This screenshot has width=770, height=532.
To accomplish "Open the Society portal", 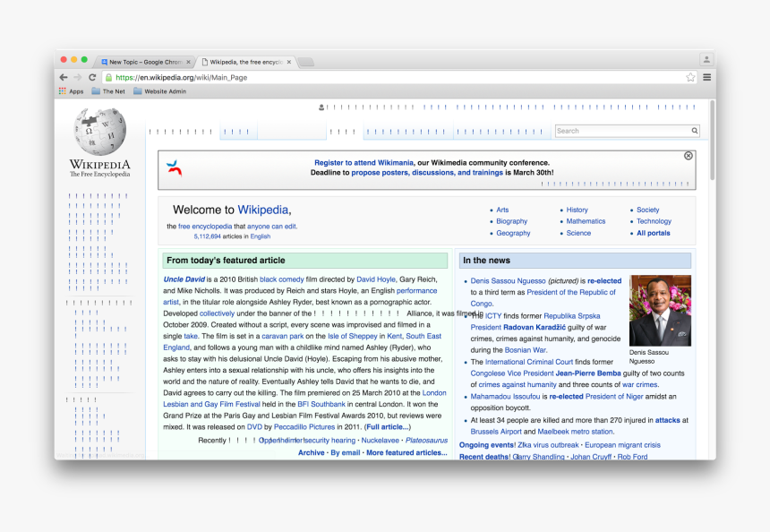I will coord(647,210).
